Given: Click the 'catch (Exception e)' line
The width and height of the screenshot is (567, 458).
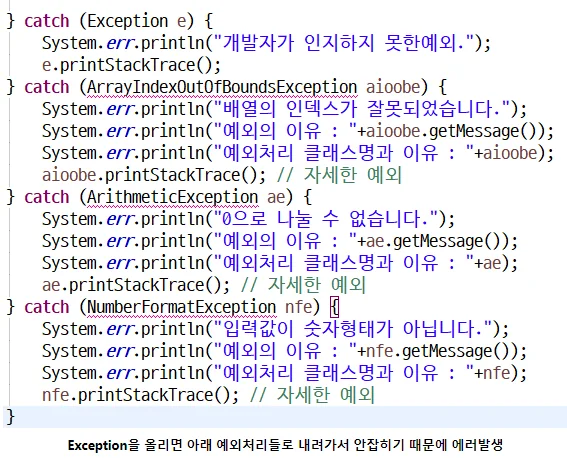Looking at the screenshot, I should [110, 21].
